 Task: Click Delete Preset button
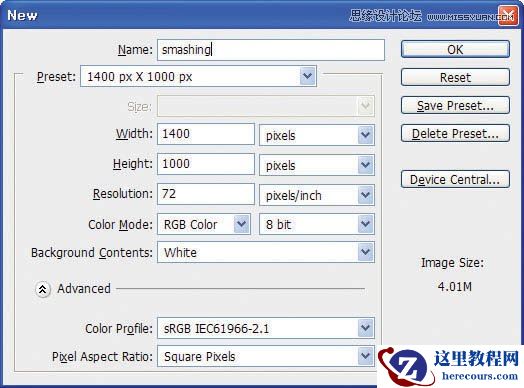455,134
